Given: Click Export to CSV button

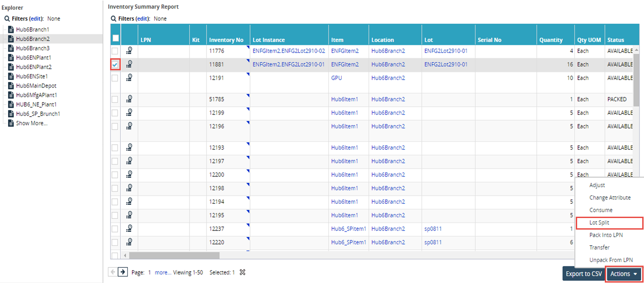Looking at the screenshot, I should click(x=584, y=274).
